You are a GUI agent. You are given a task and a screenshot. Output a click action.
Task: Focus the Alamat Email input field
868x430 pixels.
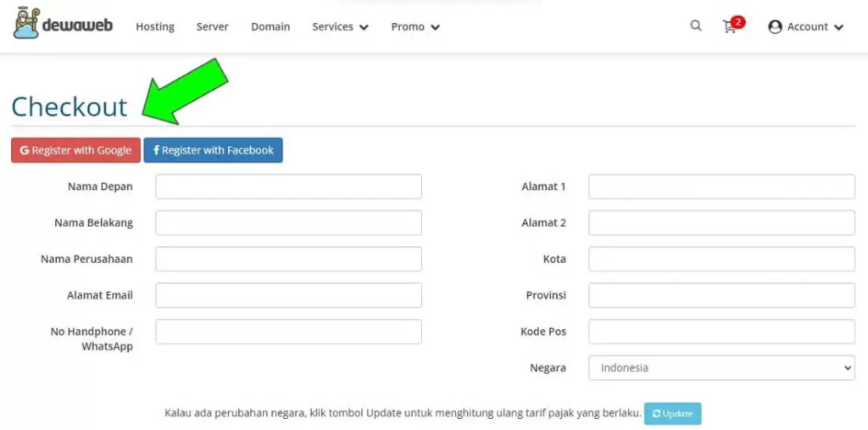[x=288, y=295]
